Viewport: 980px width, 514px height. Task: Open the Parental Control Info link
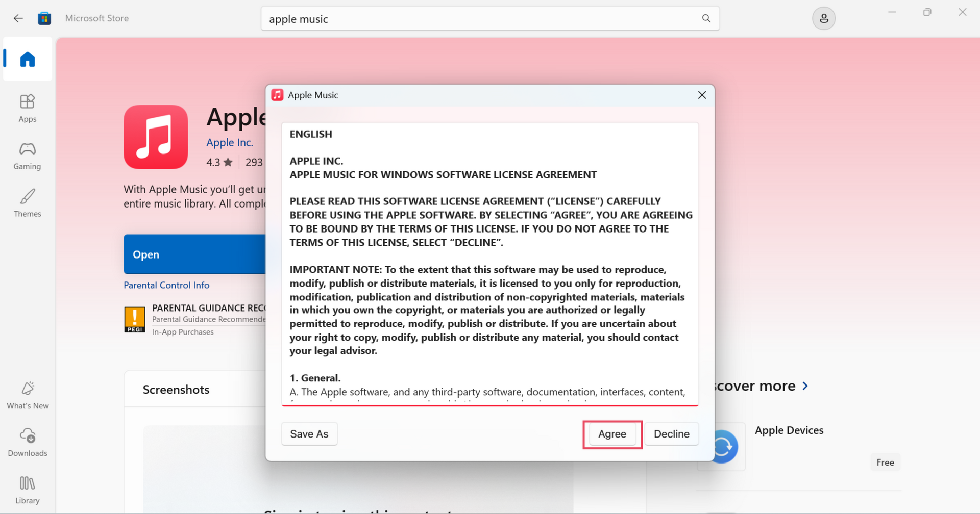point(166,285)
